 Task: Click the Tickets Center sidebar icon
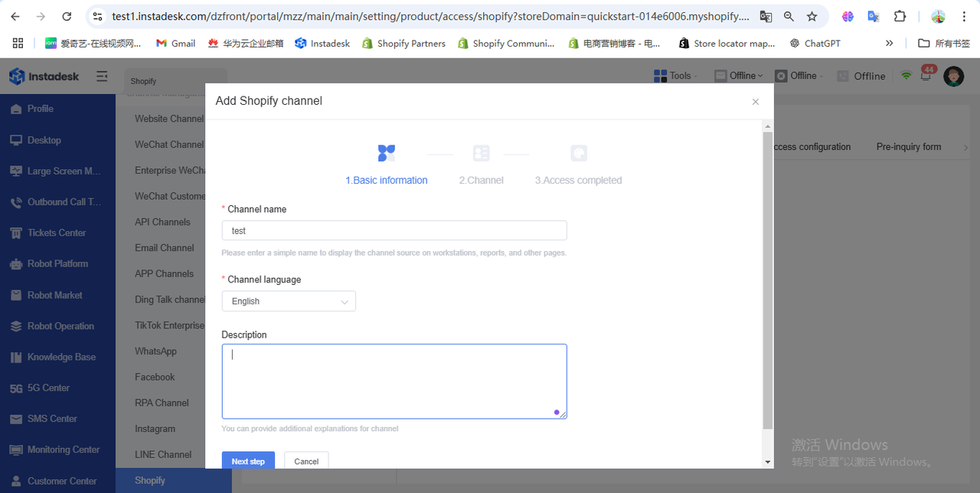click(16, 233)
